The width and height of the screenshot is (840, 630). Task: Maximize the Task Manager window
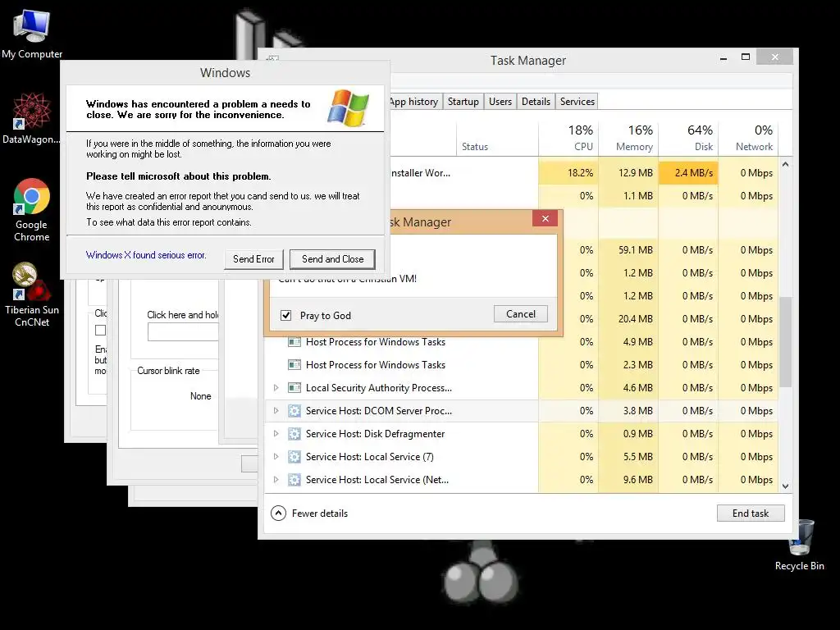(745, 57)
